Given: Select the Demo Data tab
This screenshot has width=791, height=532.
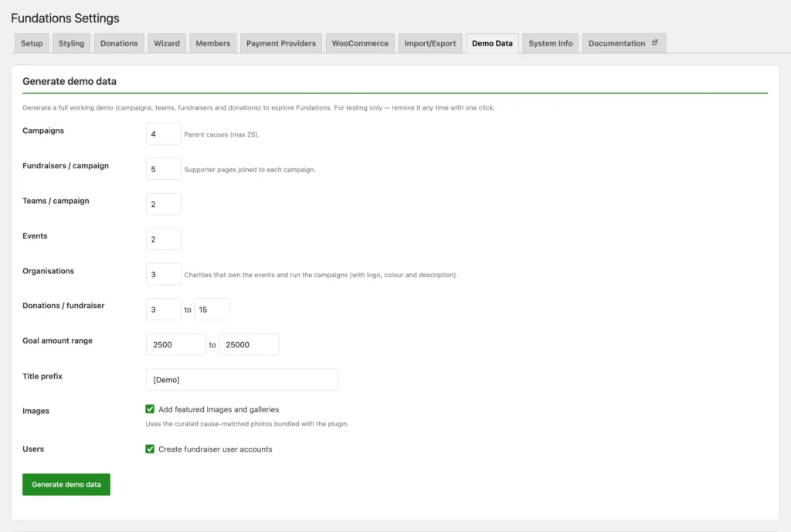Looking at the screenshot, I should click(x=492, y=43).
